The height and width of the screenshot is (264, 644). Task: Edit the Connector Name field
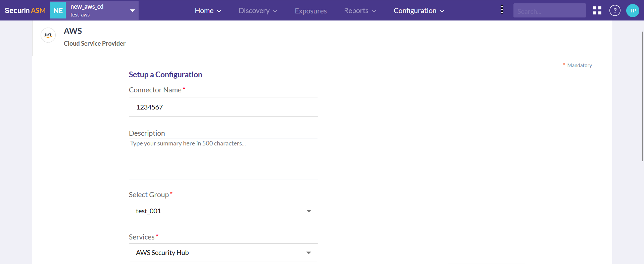224,107
